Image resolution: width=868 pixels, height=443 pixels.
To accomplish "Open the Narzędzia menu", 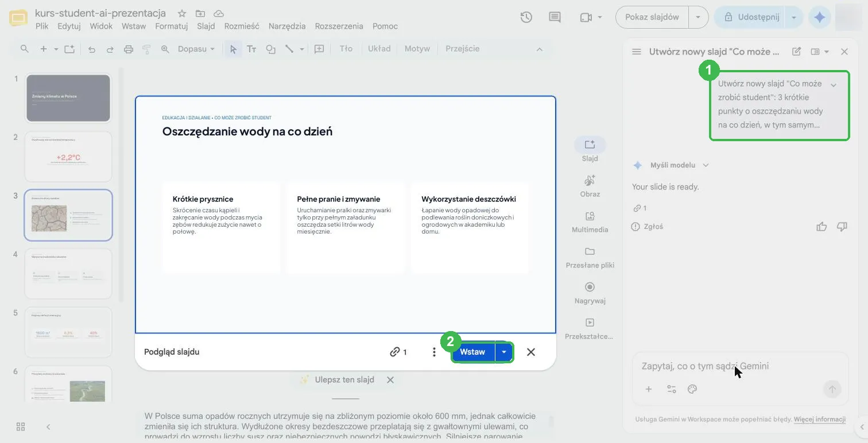I will 287,26.
